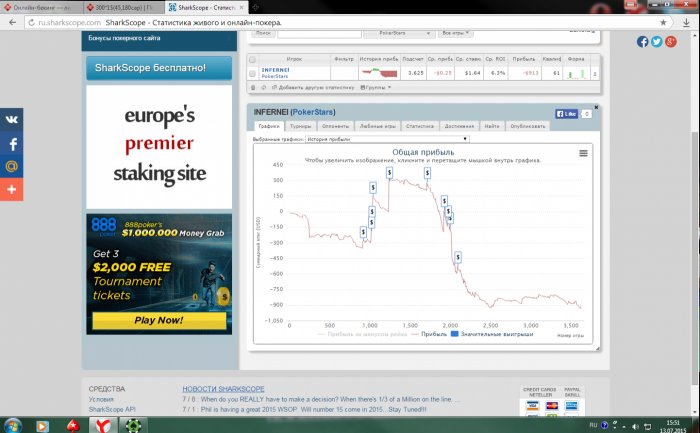
Task: Close the SharkScope browser tab
Action: pyautogui.click(x=242, y=8)
